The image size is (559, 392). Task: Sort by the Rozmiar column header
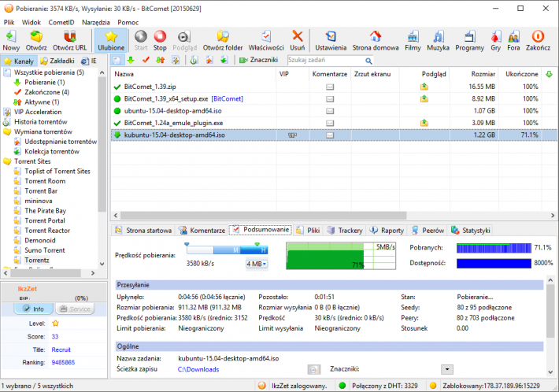click(476, 74)
